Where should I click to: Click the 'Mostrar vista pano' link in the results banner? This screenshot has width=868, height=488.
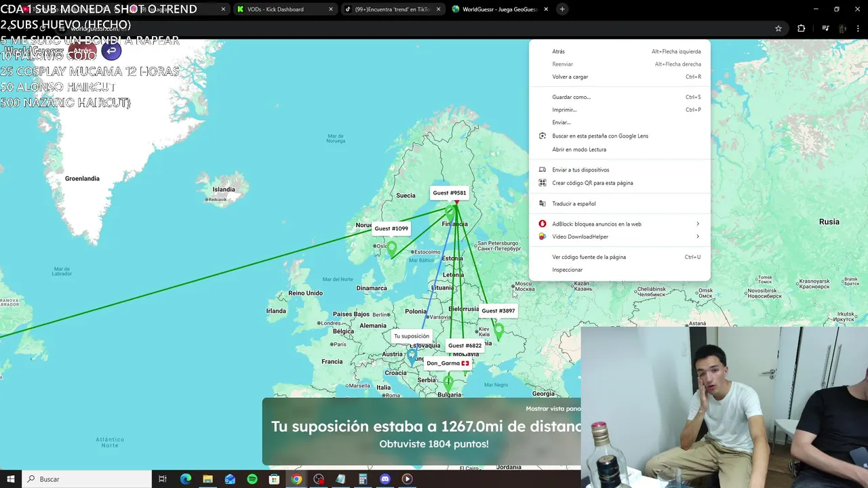[x=553, y=409]
